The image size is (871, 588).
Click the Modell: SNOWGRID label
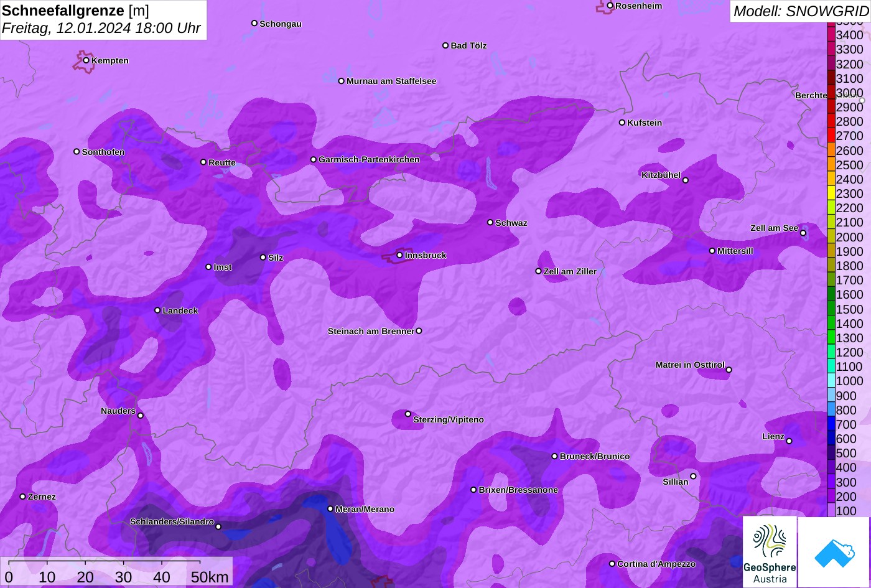[800, 11]
